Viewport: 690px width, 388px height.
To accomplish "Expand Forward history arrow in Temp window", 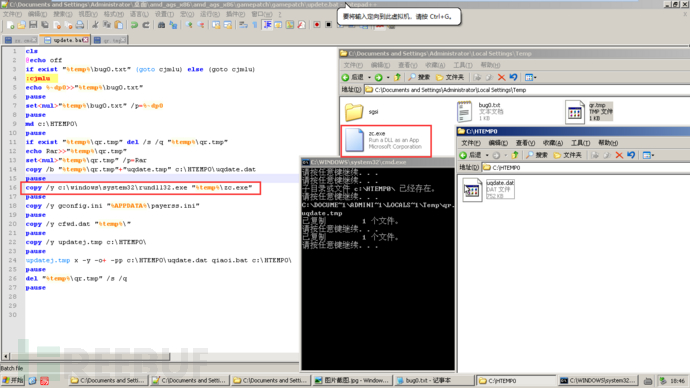I will click(388, 77).
